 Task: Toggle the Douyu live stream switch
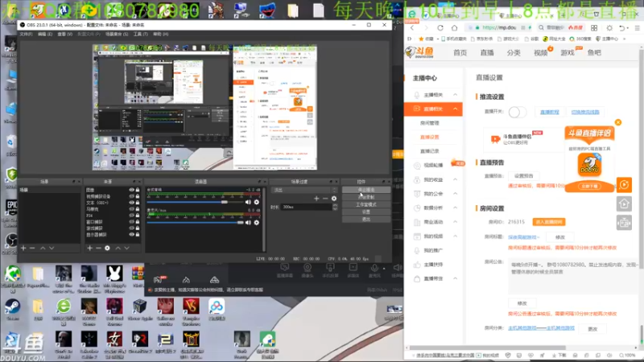517,112
